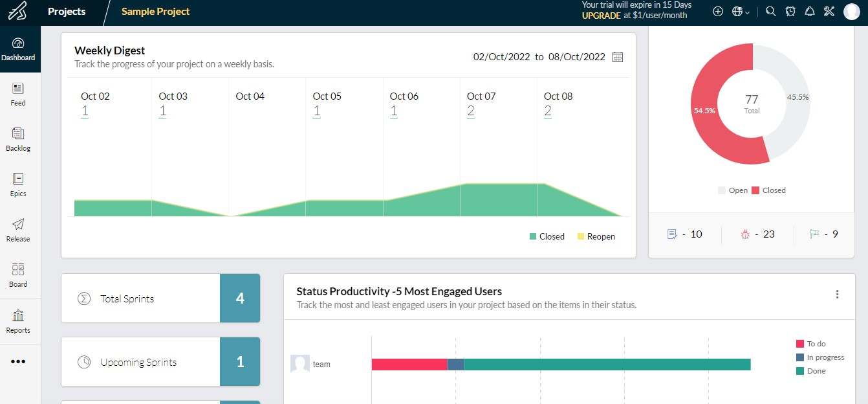868x404 pixels.
Task: Click the UPGRADE link
Action: (x=601, y=16)
